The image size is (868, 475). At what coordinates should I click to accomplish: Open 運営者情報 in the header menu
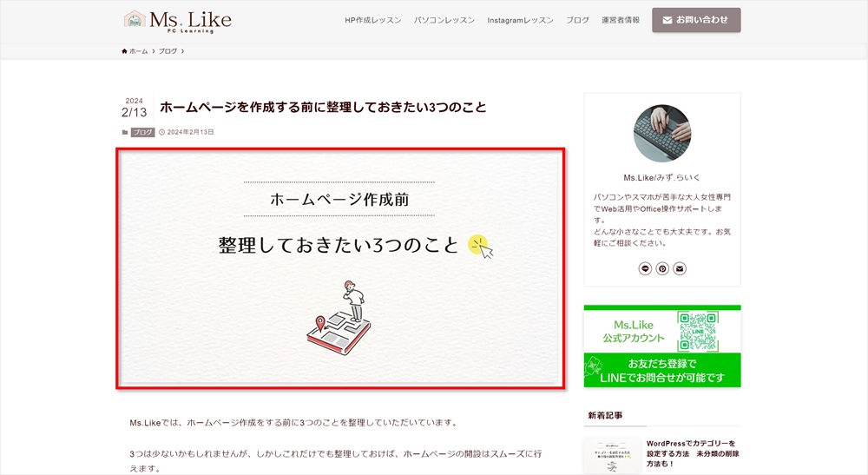(x=621, y=20)
